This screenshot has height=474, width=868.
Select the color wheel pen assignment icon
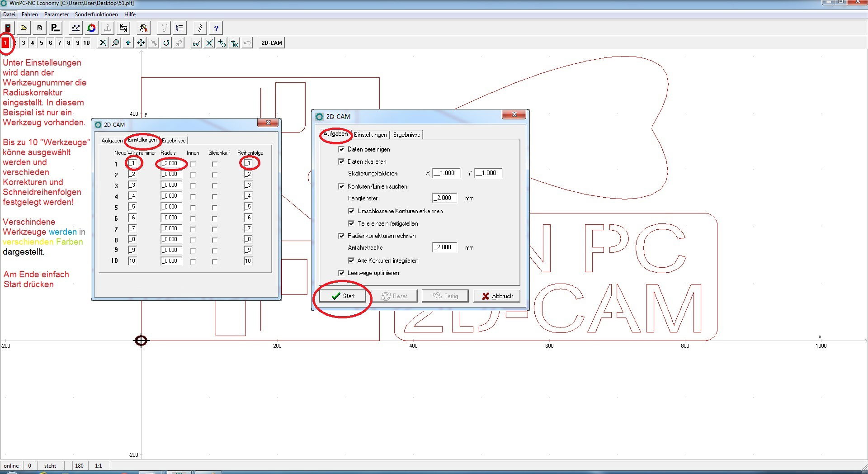(91, 28)
